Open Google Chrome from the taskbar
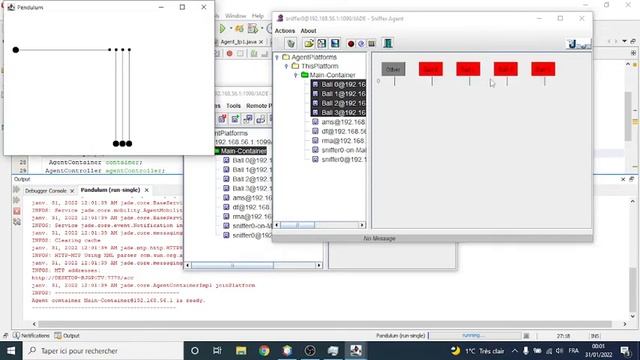Viewport: 640px width, 360px height. tap(264, 351)
